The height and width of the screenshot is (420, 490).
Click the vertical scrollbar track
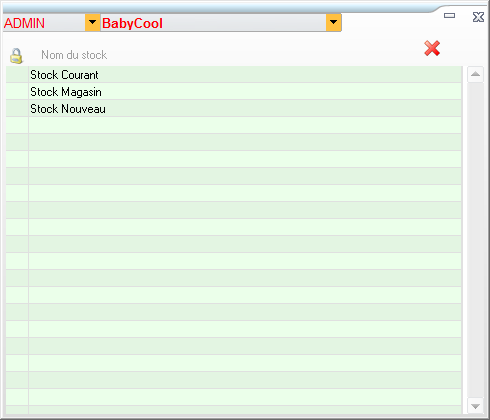click(x=475, y=240)
